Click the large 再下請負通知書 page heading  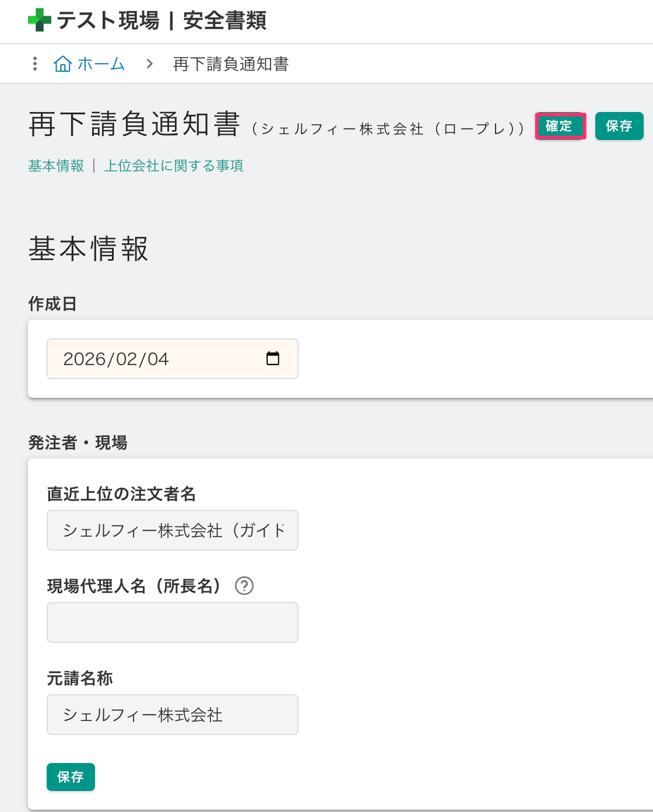[134, 125]
